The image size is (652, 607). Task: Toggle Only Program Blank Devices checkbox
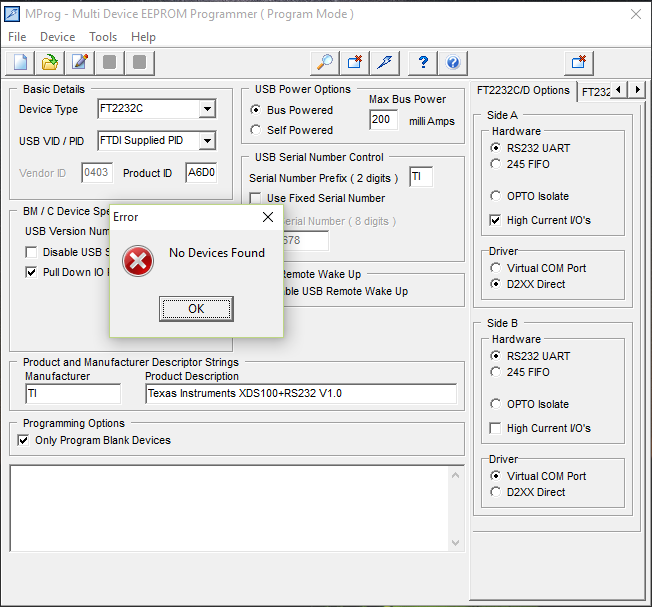tap(23, 440)
